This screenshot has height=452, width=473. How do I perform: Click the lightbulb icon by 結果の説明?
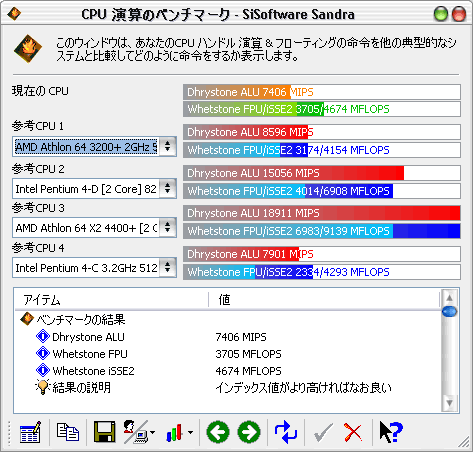tap(43, 387)
